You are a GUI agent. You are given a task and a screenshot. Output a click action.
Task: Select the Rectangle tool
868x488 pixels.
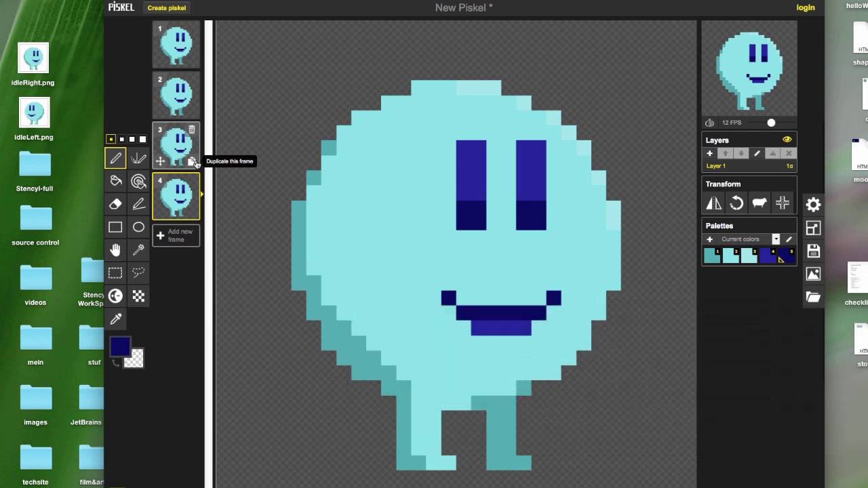click(x=115, y=227)
